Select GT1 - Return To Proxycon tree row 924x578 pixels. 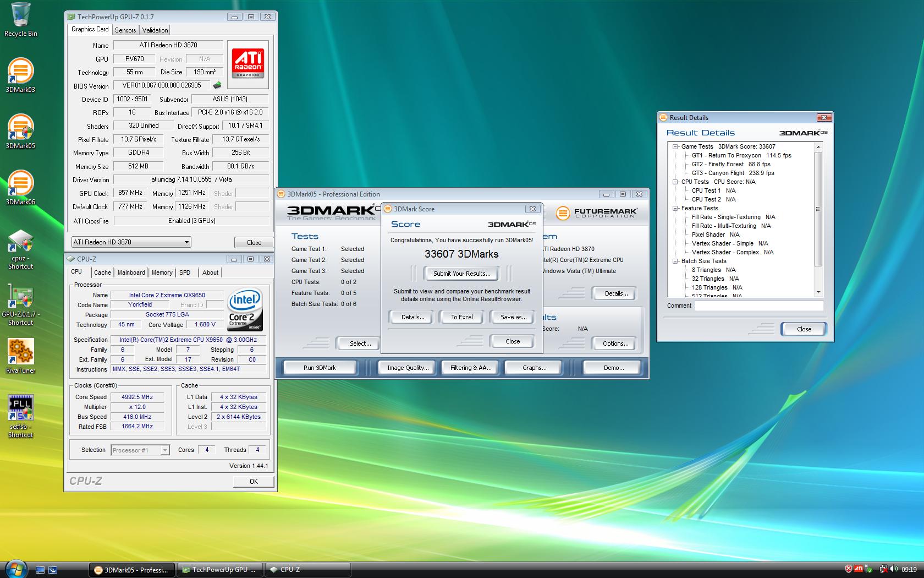click(x=741, y=155)
